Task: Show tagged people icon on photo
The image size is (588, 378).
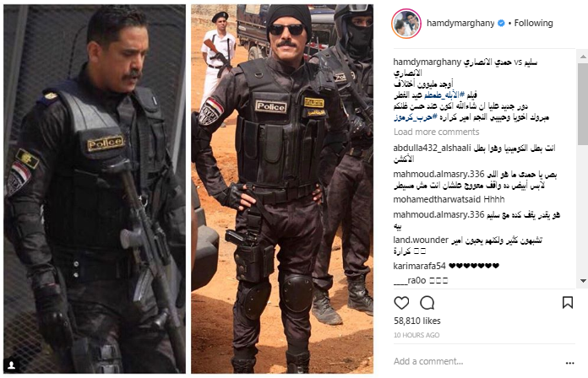Action: click(12, 364)
